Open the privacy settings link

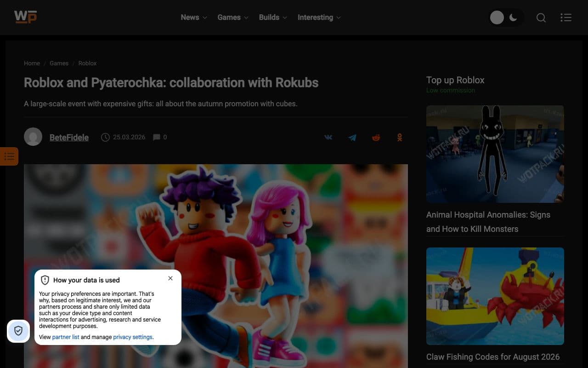pos(133,337)
